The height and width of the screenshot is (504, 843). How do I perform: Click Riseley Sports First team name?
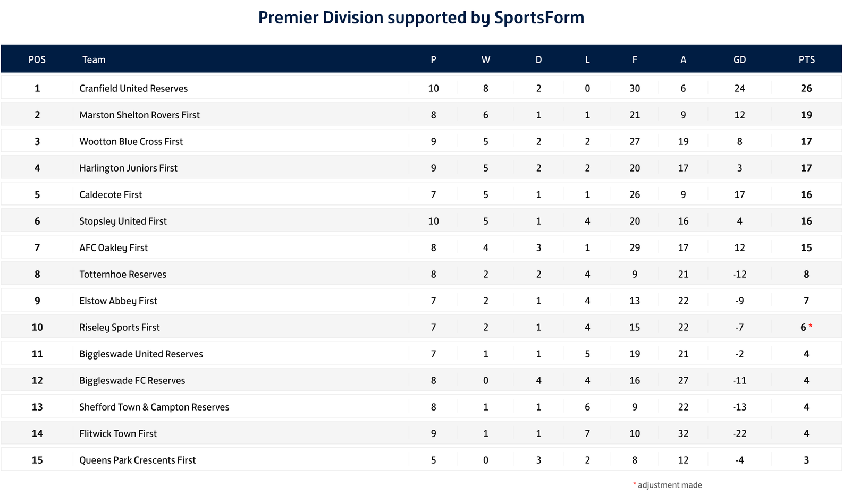(x=119, y=327)
